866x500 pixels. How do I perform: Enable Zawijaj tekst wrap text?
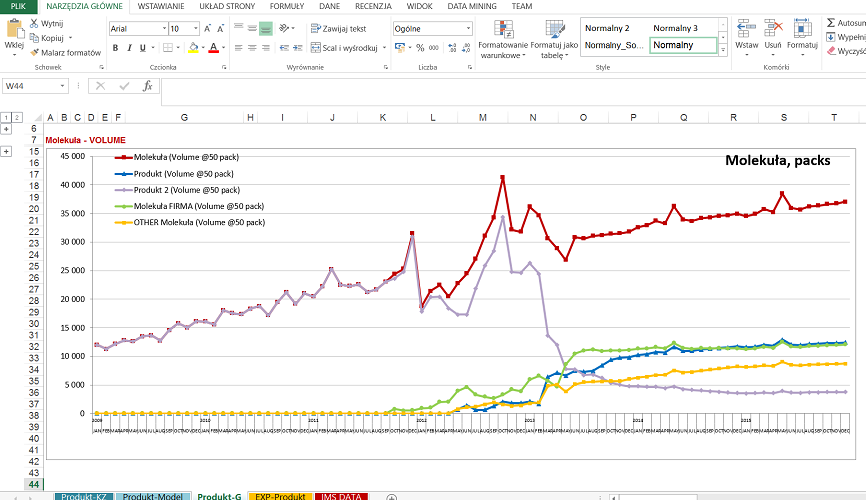339,29
